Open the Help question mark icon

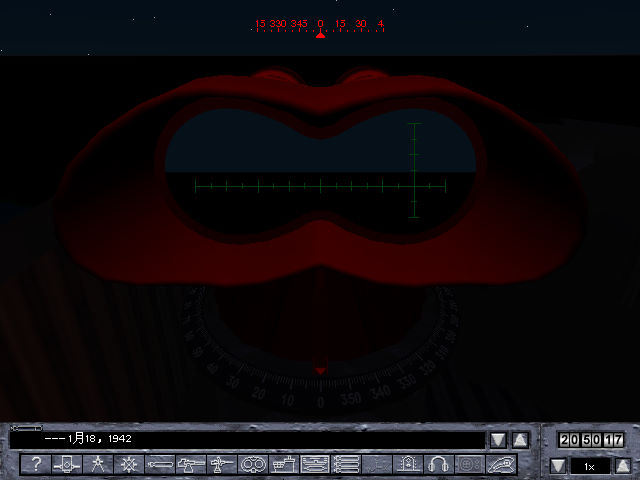tap(36, 464)
